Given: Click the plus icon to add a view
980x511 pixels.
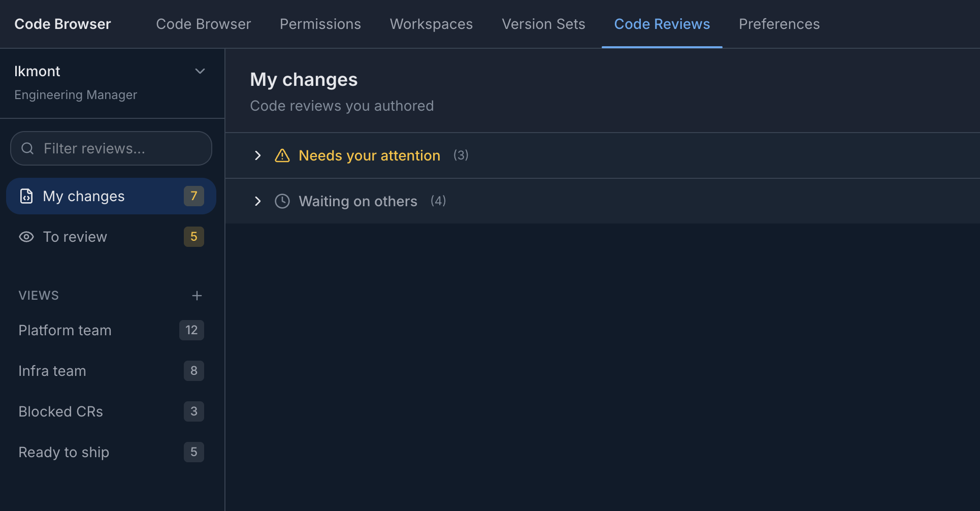Looking at the screenshot, I should [x=197, y=296].
